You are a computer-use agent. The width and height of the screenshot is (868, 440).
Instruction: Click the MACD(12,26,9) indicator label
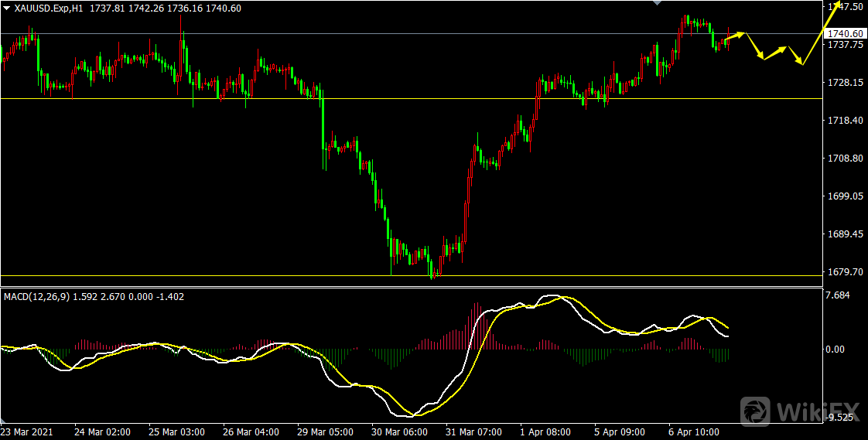36,296
